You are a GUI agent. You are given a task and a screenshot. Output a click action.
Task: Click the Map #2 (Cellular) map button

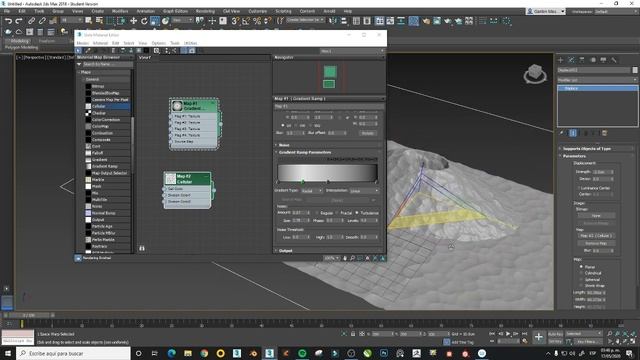click(x=596, y=236)
